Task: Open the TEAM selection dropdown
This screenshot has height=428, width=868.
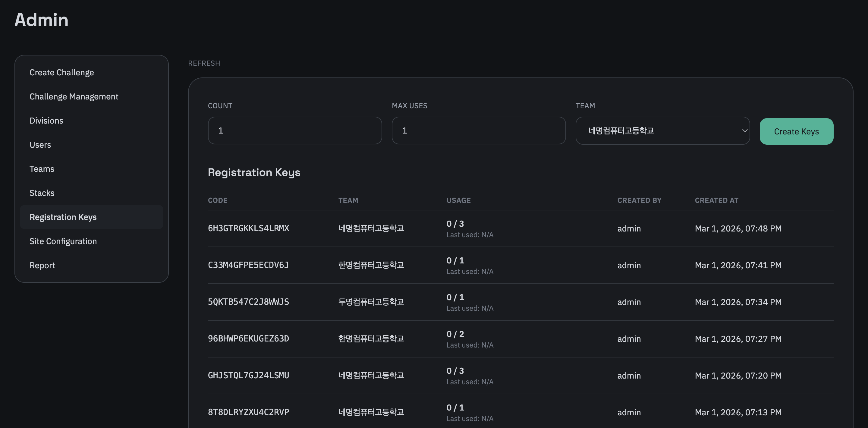Action: [x=662, y=131]
